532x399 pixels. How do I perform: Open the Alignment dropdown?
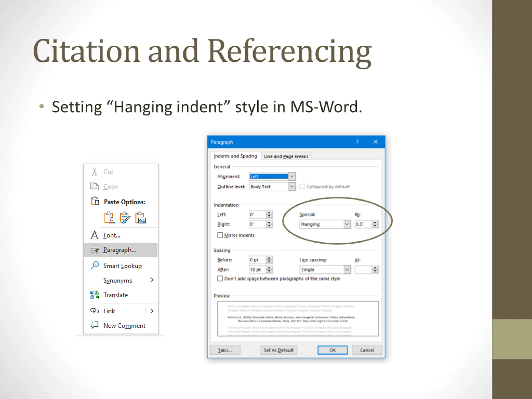pos(292,176)
